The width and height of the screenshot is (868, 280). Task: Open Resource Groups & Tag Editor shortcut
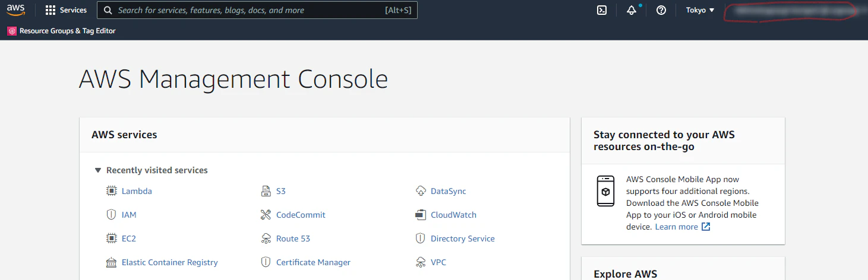[61, 31]
